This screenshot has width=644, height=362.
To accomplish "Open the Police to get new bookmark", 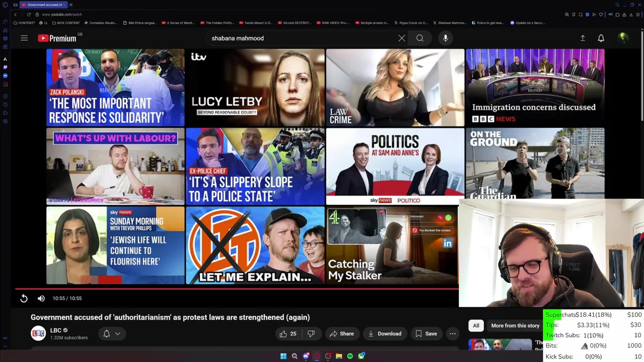I will [488, 23].
